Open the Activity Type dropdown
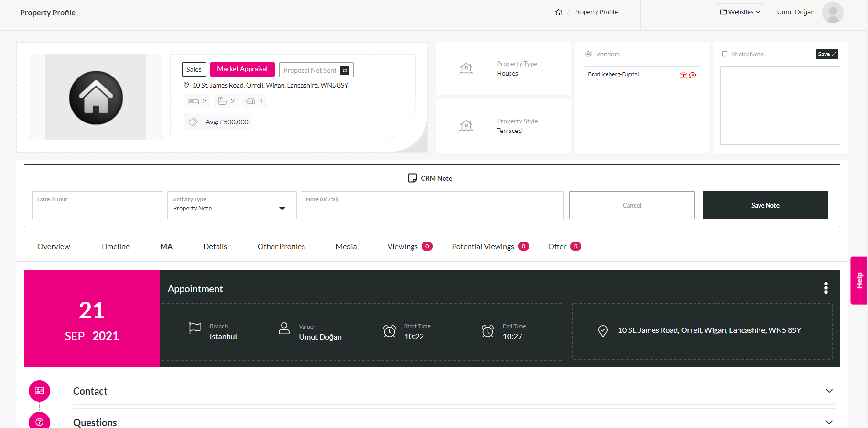 232,205
